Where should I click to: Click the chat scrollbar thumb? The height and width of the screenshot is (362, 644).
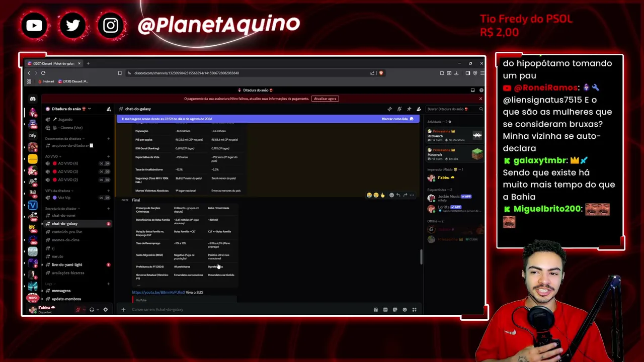(421, 256)
